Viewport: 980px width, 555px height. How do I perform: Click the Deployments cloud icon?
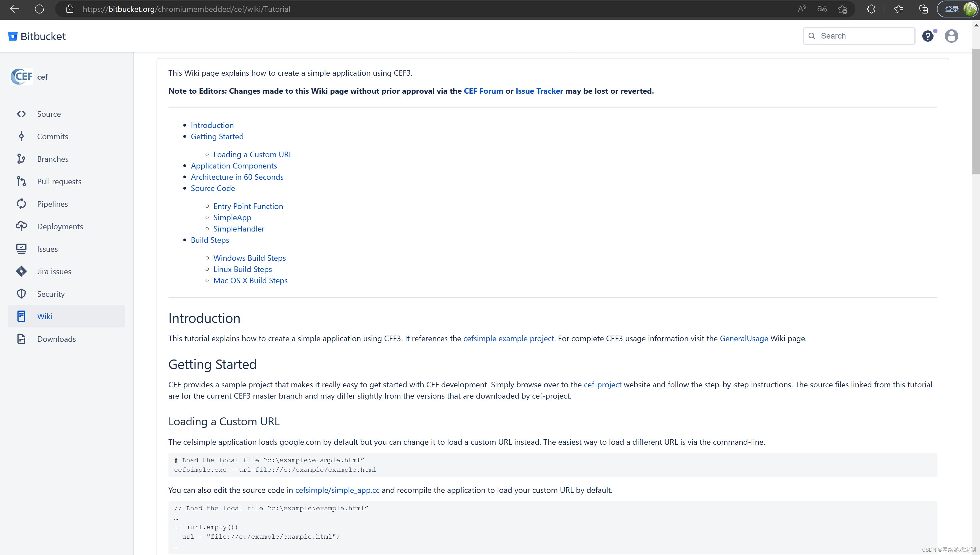tap(21, 226)
